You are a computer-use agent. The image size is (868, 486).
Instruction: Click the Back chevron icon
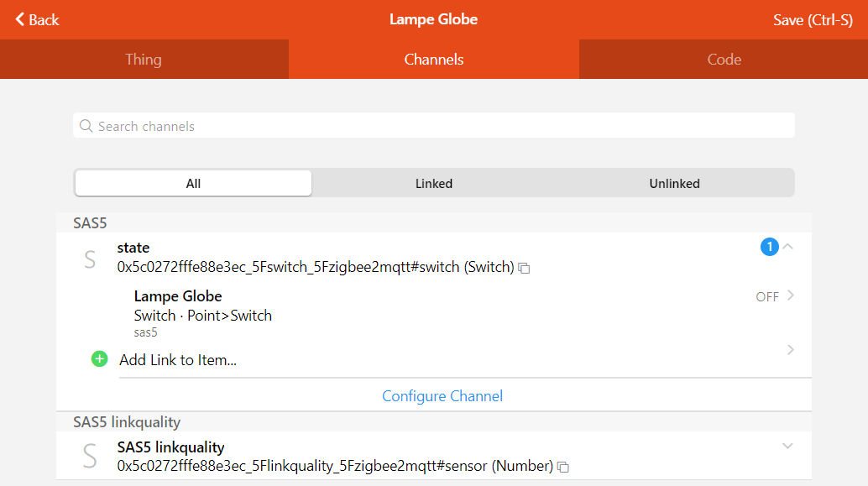(20, 19)
